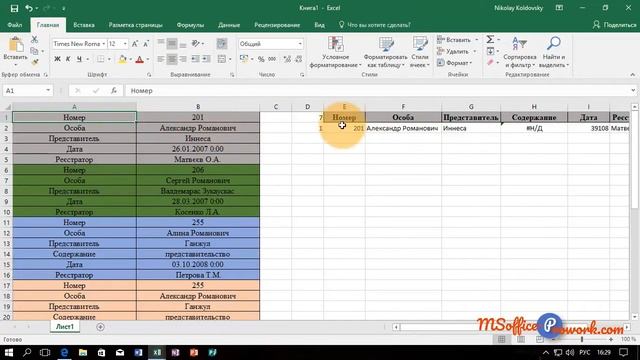This screenshot has height=360, width=640.
Task: Click the Undo arrow in quick access toolbar
Action: point(29,8)
